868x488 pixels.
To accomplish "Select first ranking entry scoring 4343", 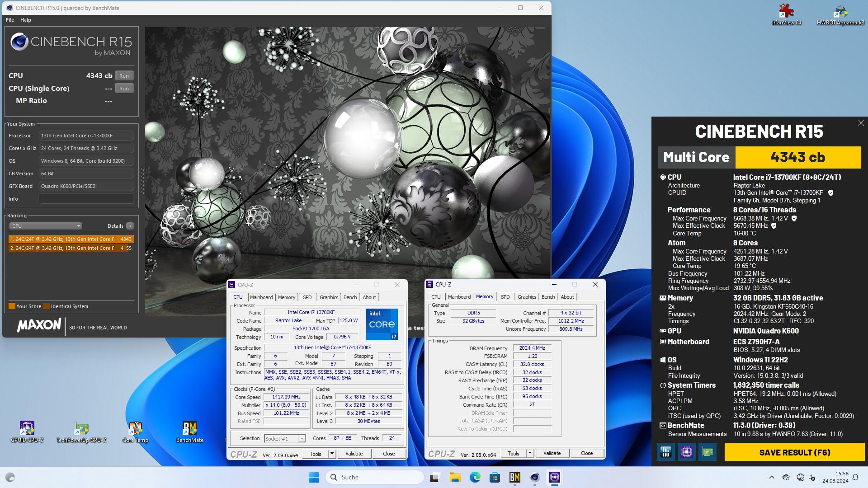I will coord(71,239).
